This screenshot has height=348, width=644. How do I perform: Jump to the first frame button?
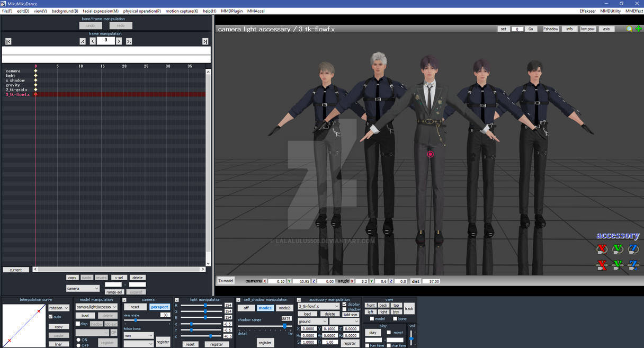click(x=8, y=41)
